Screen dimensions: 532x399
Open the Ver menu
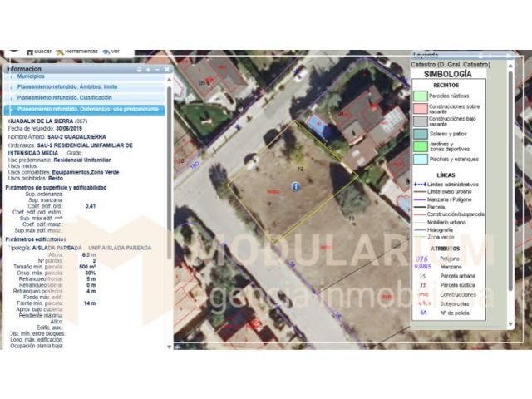(111, 52)
